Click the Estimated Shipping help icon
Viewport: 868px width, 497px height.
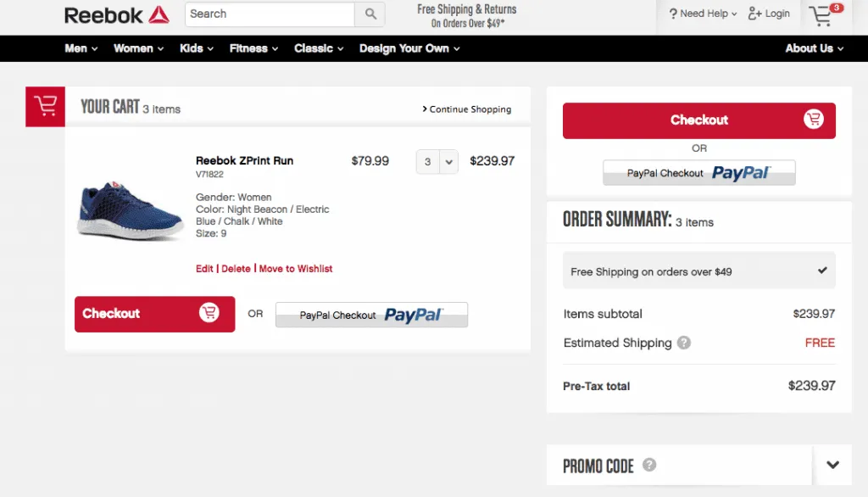click(684, 343)
